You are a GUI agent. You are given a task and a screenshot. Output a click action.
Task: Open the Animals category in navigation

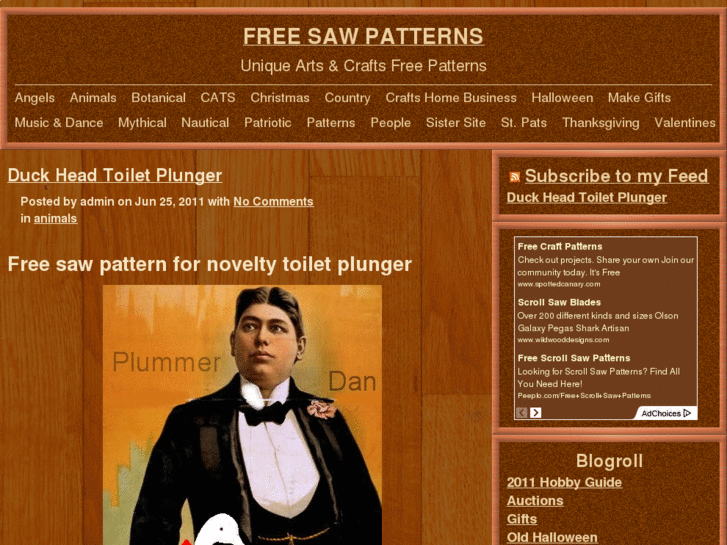point(93,98)
